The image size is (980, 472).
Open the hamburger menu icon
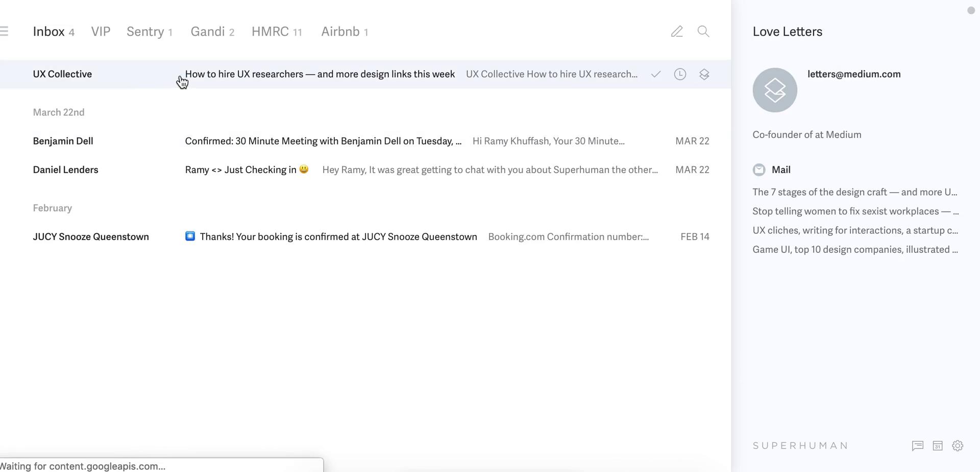4,31
